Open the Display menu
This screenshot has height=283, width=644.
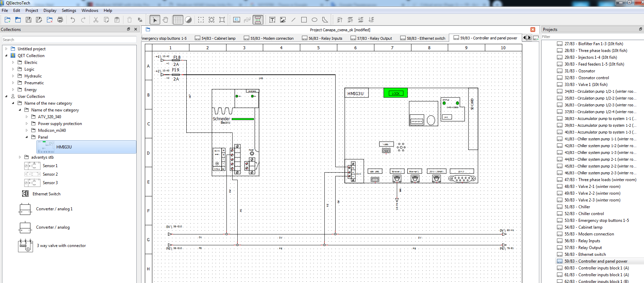tap(50, 11)
